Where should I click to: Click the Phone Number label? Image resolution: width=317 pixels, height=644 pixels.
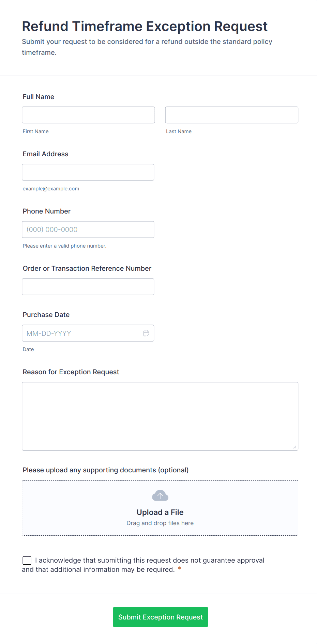pos(47,211)
